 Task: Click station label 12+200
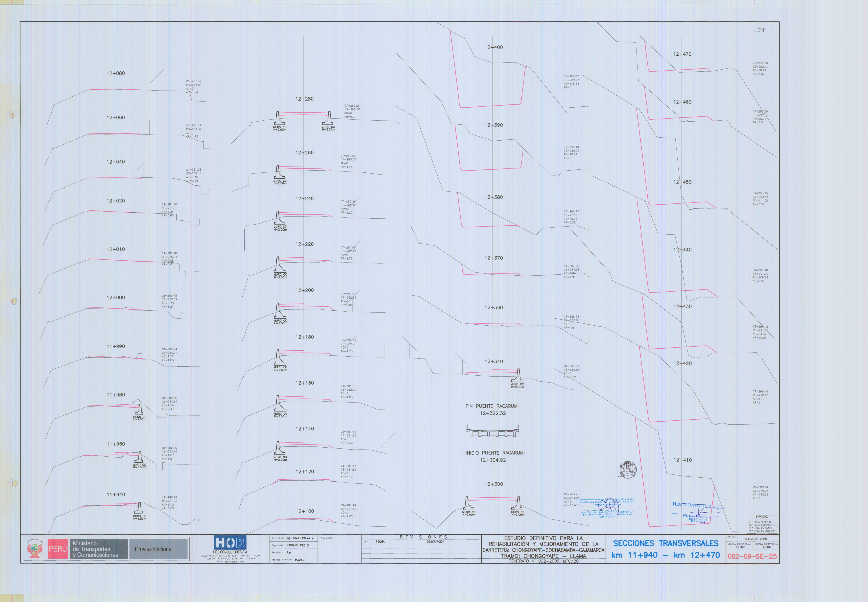click(x=304, y=290)
